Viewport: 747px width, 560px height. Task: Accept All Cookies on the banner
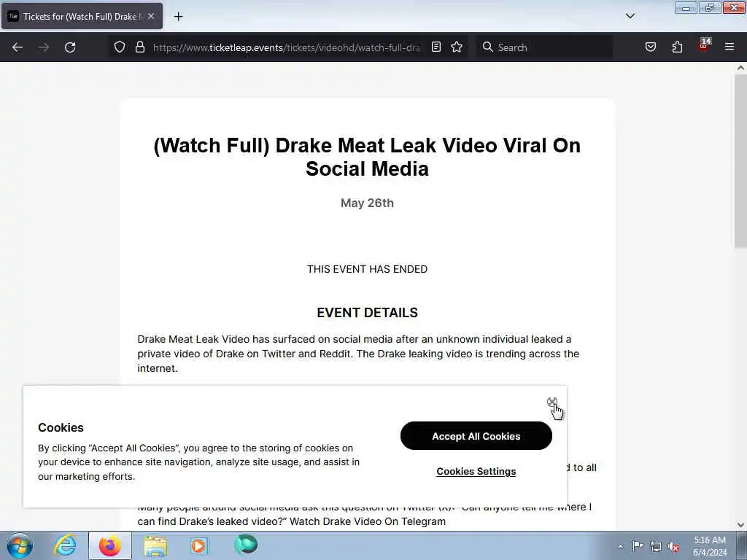pos(476,436)
